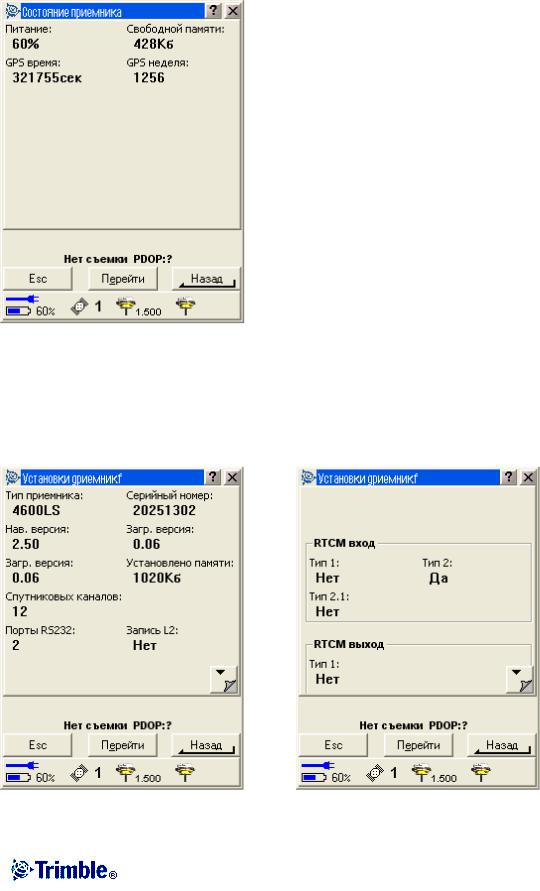
Task: Click satellite count icon in 4600LS window status bar
Action: (80, 774)
